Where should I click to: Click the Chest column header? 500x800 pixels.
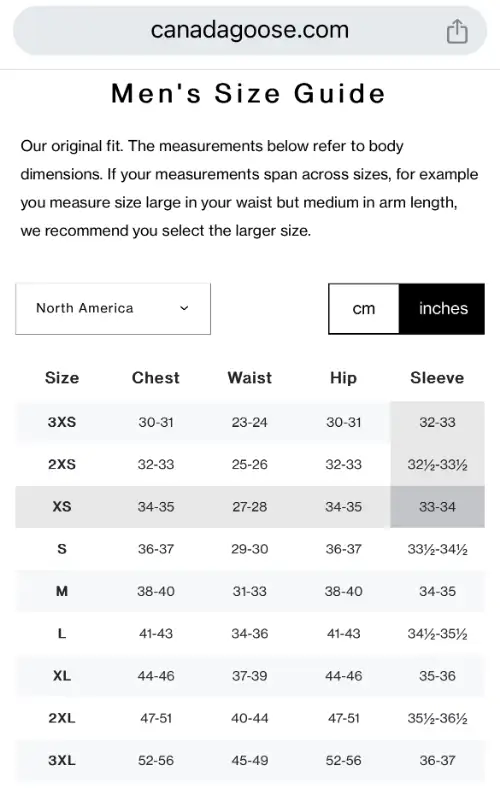(x=156, y=378)
